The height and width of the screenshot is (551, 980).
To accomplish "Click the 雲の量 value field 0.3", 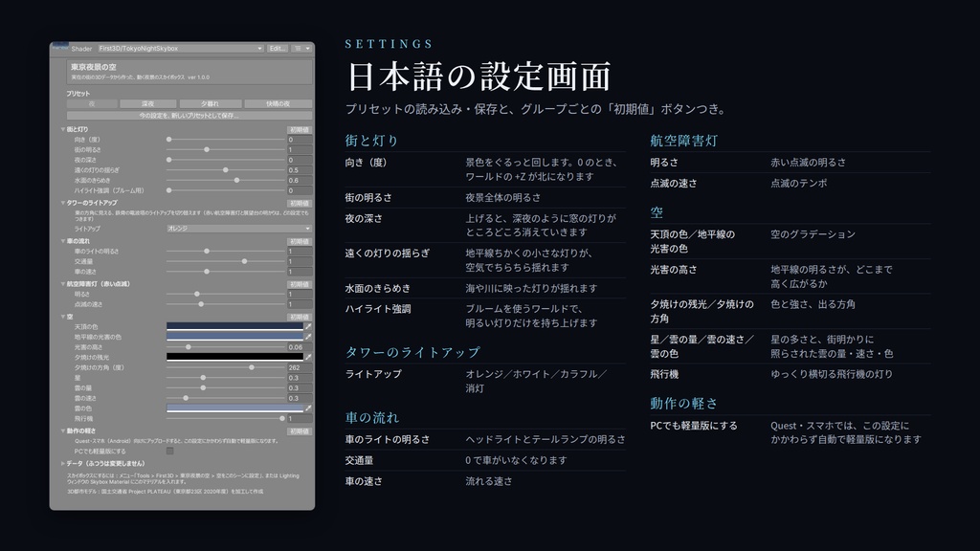I will [x=300, y=388].
